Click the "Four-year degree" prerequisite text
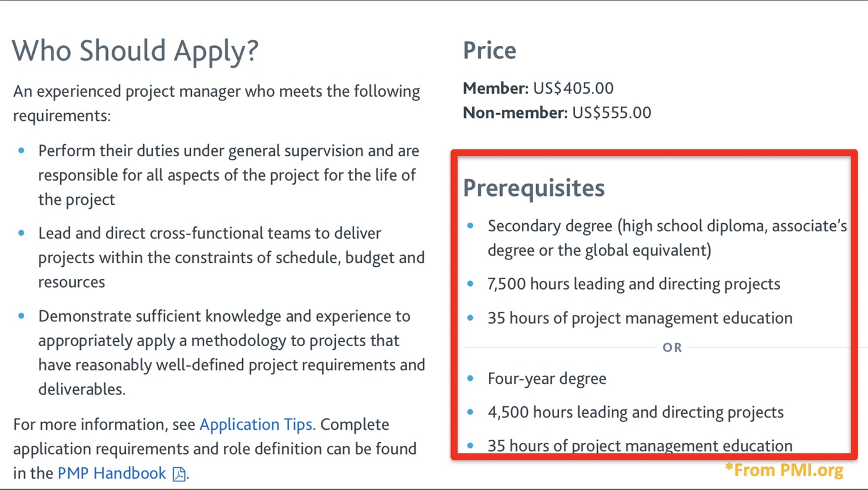 (547, 378)
